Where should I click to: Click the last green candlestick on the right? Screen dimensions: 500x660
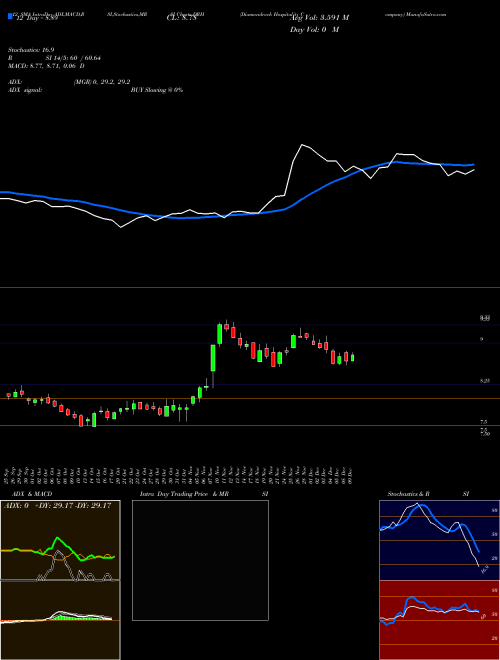(352, 358)
